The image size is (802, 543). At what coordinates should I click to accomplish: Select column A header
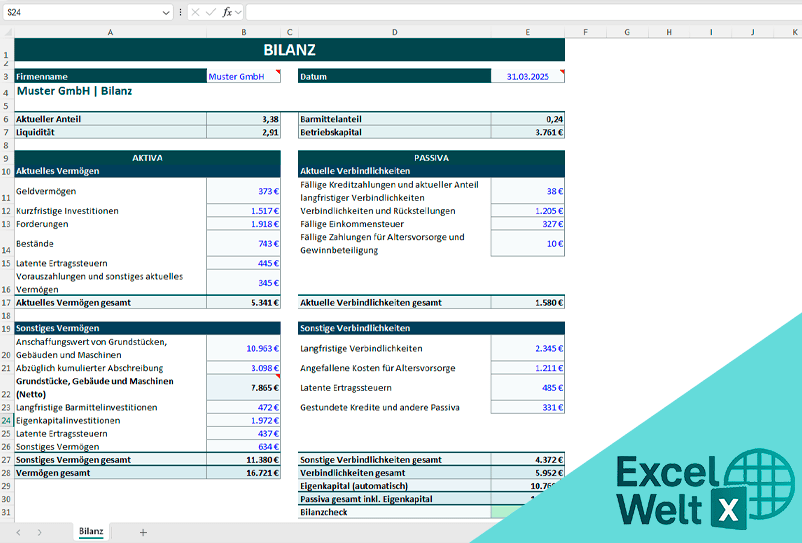(x=109, y=32)
